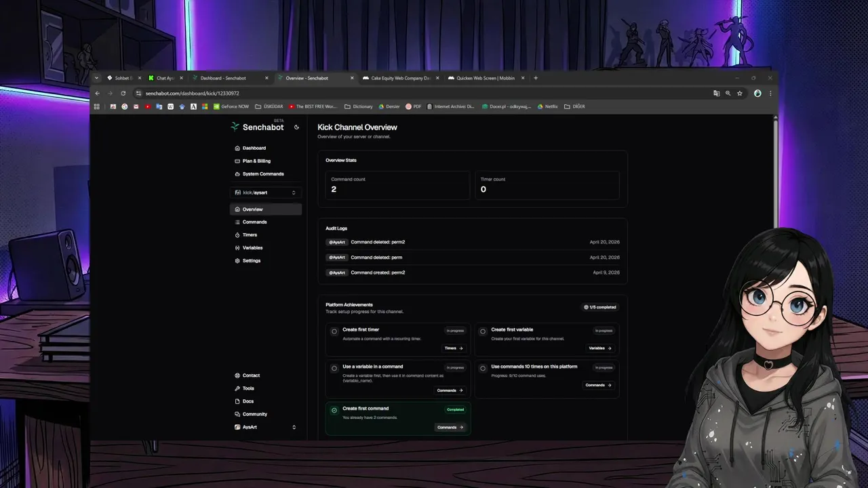Click Commands button under Use a variable in a command
Screen dimensions: 868x488
click(450, 390)
